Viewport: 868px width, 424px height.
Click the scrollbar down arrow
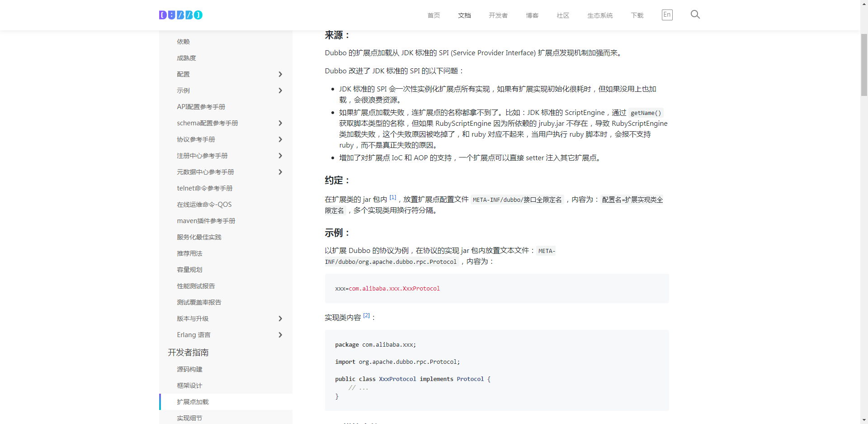864,420
